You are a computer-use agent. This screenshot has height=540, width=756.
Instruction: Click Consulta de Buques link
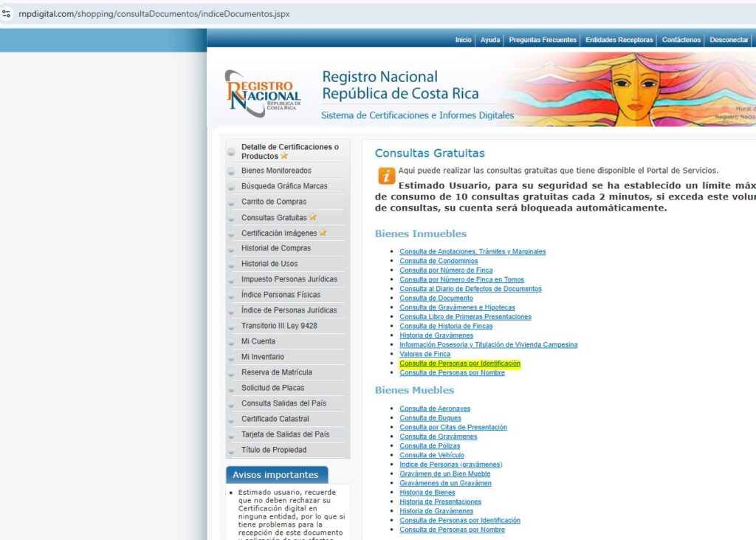pyautogui.click(x=430, y=418)
